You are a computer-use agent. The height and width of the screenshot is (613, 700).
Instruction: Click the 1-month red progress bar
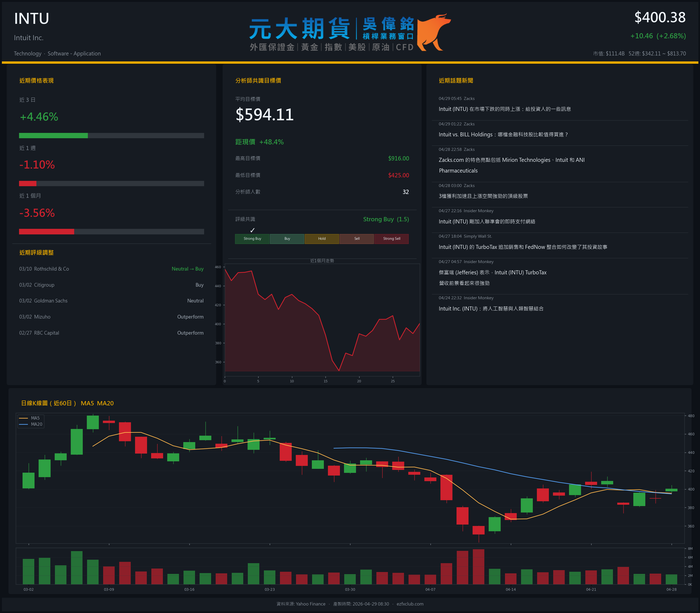(47, 231)
